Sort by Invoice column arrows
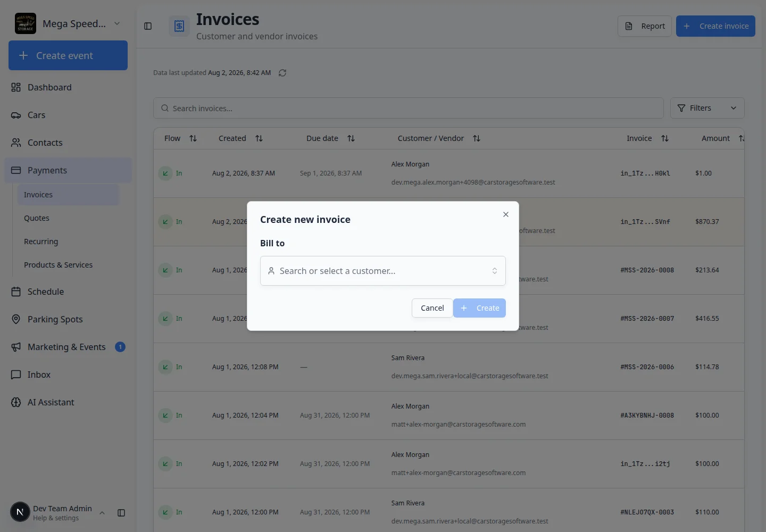Viewport: 766px width, 532px height. pyautogui.click(x=665, y=138)
